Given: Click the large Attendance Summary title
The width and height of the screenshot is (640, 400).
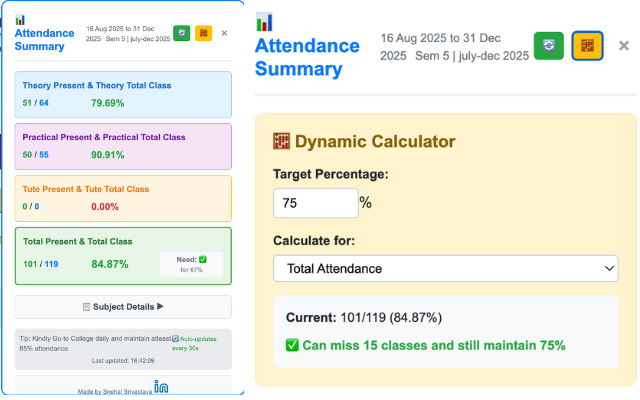Looking at the screenshot, I should [x=307, y=57].
